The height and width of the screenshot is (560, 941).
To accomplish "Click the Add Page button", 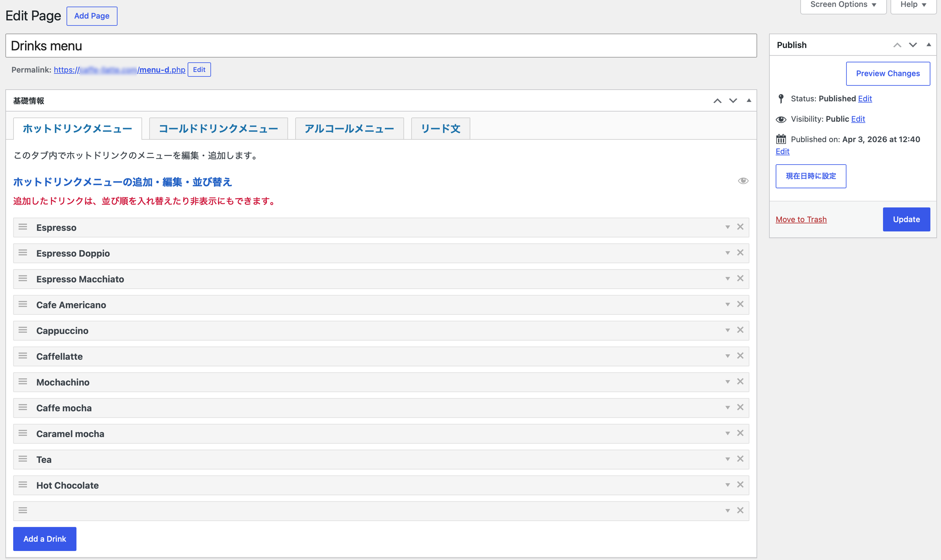I will (x=92, y=16).
